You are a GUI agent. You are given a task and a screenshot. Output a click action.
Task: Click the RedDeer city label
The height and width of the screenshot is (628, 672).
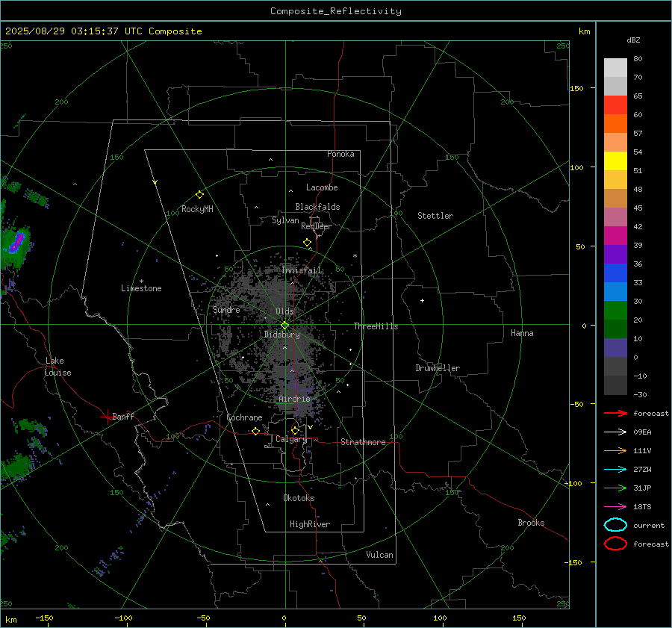(317, 226)
